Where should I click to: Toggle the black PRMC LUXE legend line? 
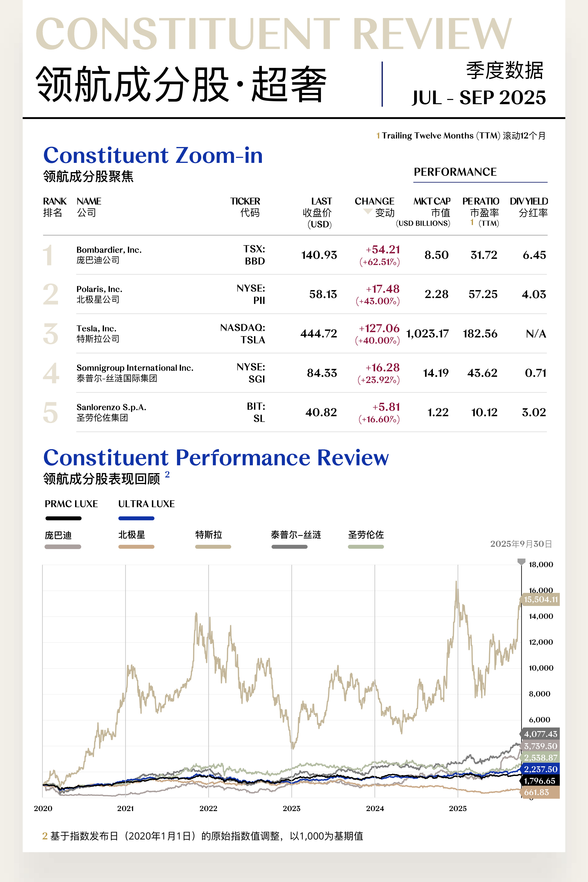click(63, 518)
